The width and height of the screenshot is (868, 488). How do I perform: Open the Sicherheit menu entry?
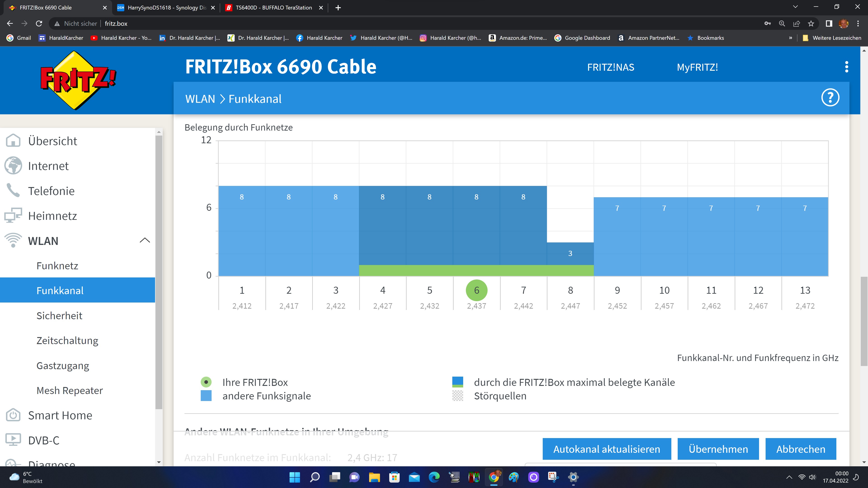click(59, 316)
